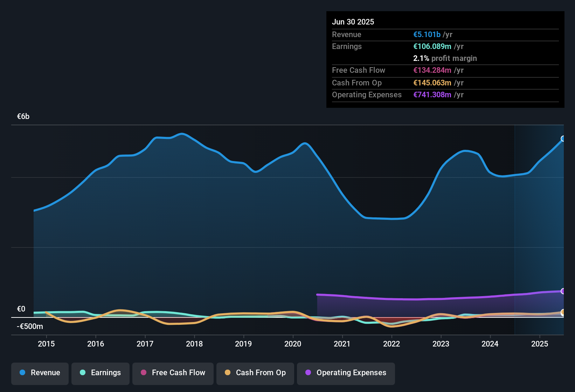The width and height of the screenshot is (575, 392).
Task: Toggle the Earnings series in the legend
Action: (101, 373)
